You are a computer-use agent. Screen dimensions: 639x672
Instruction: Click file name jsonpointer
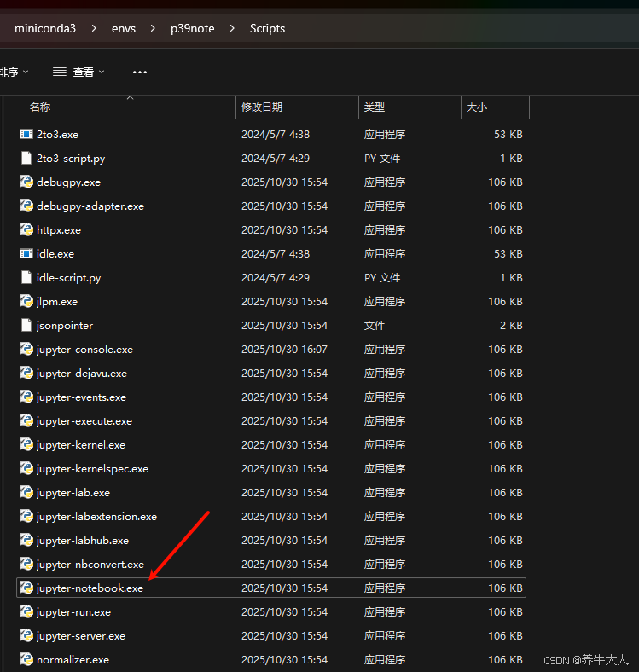(x=64, y=326)
